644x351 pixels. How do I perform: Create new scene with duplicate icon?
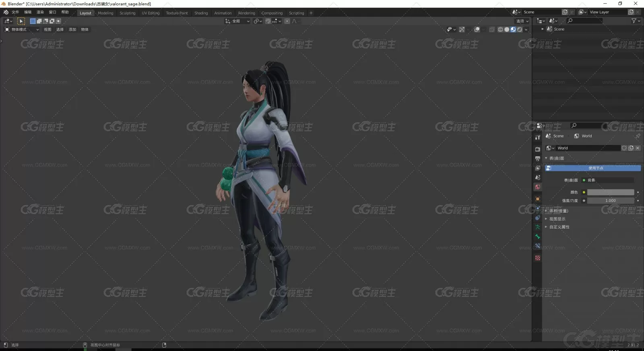(x=565, y=12)
